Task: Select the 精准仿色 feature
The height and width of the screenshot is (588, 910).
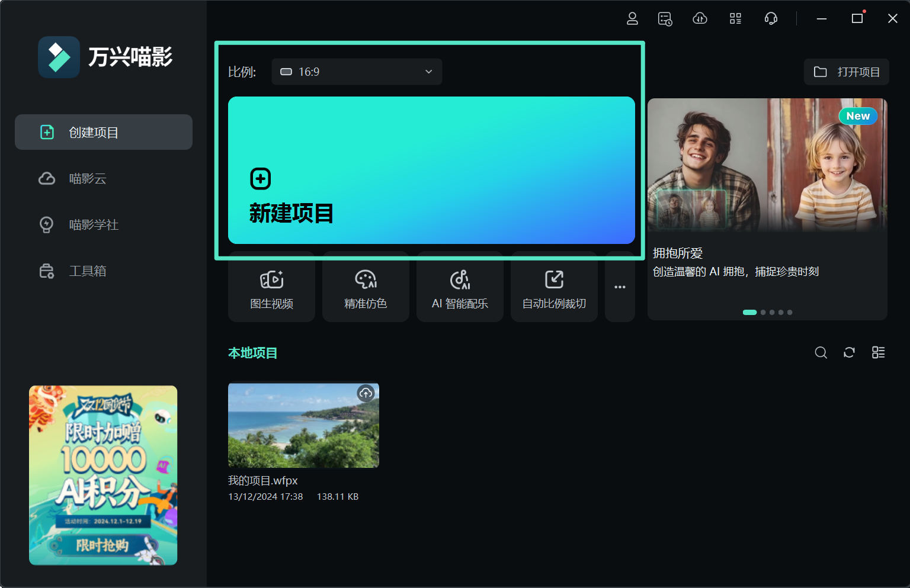Action: coord(366,288)
